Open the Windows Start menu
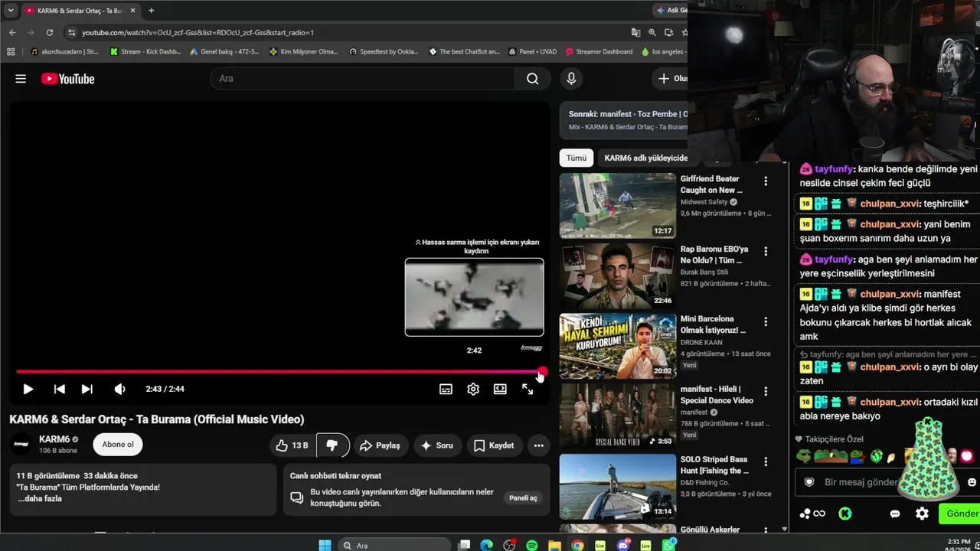The height and width of the screenshot is (551, 980). (x=325, y=545)
